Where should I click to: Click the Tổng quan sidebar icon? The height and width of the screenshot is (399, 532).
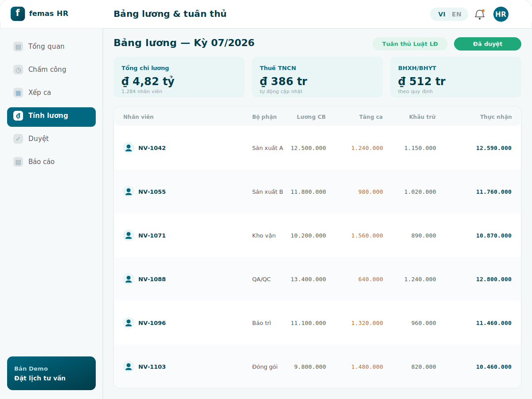click(x=18, y=47)
